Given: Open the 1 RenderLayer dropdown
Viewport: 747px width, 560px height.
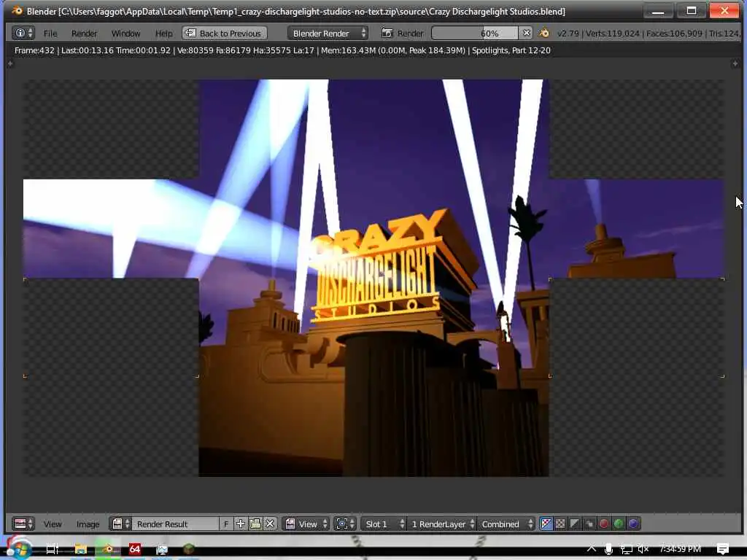Looking at the screenshot, I should (x=442, y=524).
